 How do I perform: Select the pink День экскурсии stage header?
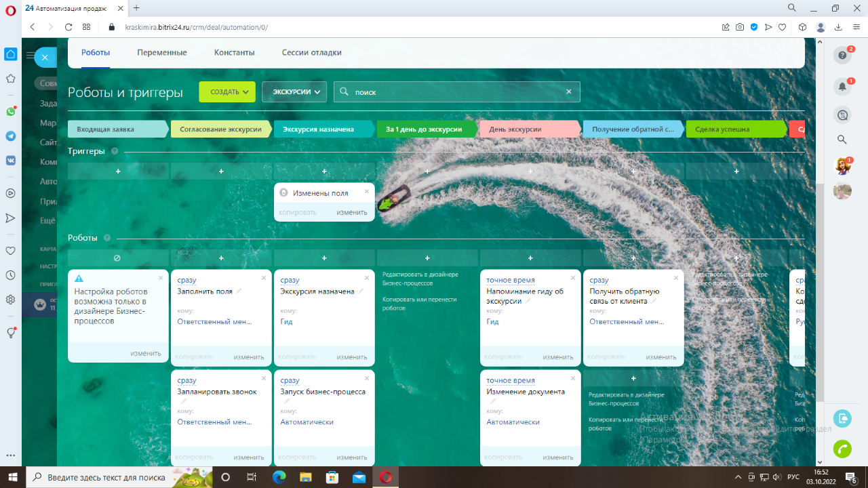530,129
